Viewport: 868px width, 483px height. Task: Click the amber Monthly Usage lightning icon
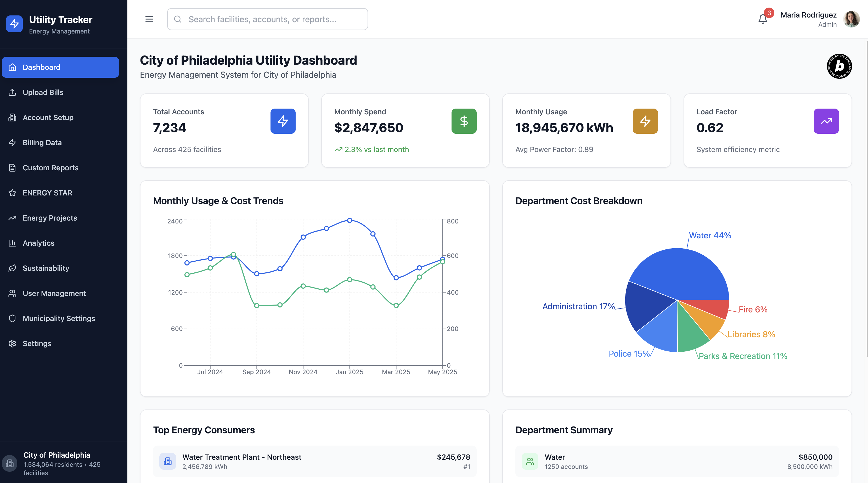tap(645, 121)
